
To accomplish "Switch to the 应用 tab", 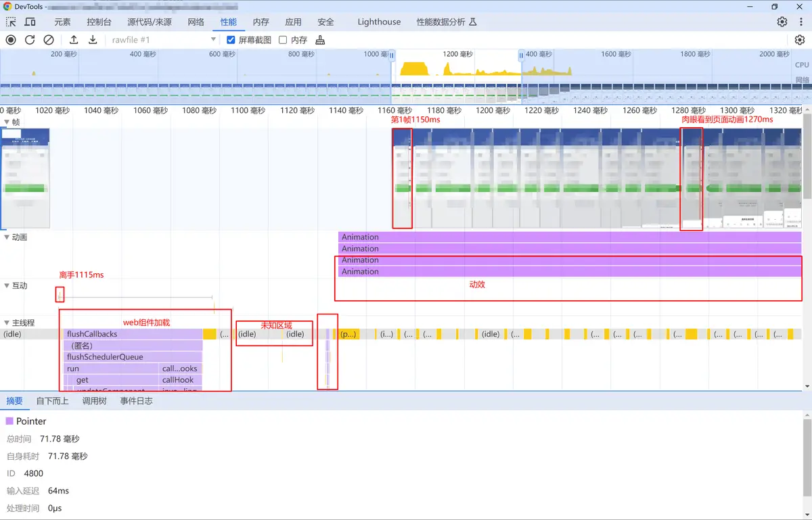I will tap(293, 22).
